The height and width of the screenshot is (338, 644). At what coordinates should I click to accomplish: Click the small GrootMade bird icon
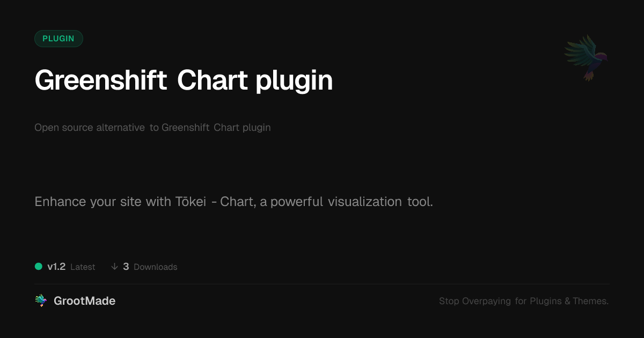41,301
